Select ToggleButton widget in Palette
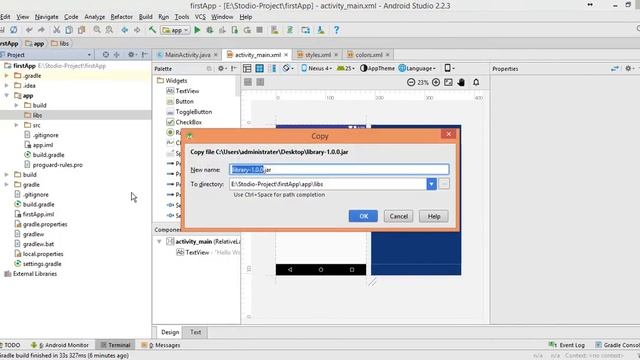This screenshot has width=640, height=360. click(x=193, y=112)
